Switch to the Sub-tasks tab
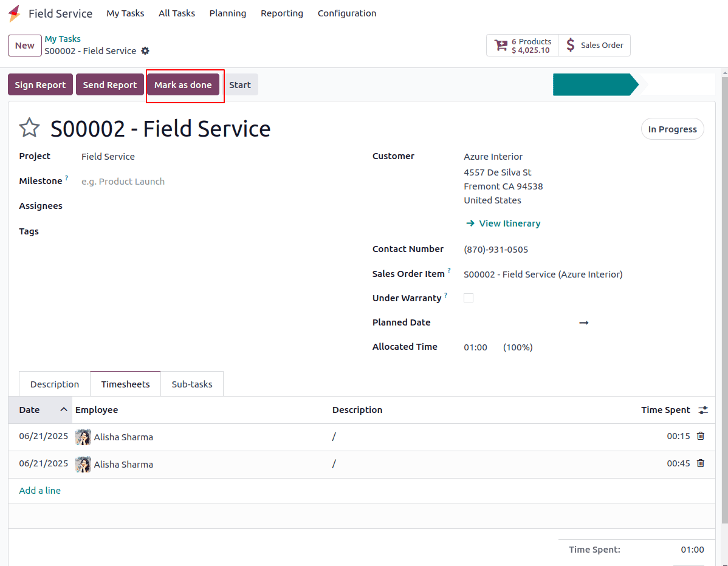The width and height of the screenshot is (728, 566). click(x=192, y=384)
